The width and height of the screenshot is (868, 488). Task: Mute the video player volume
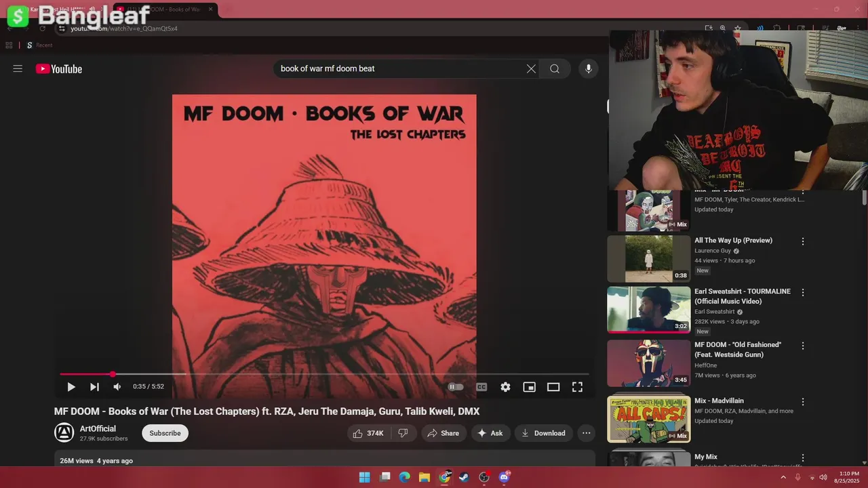[117, 387]
